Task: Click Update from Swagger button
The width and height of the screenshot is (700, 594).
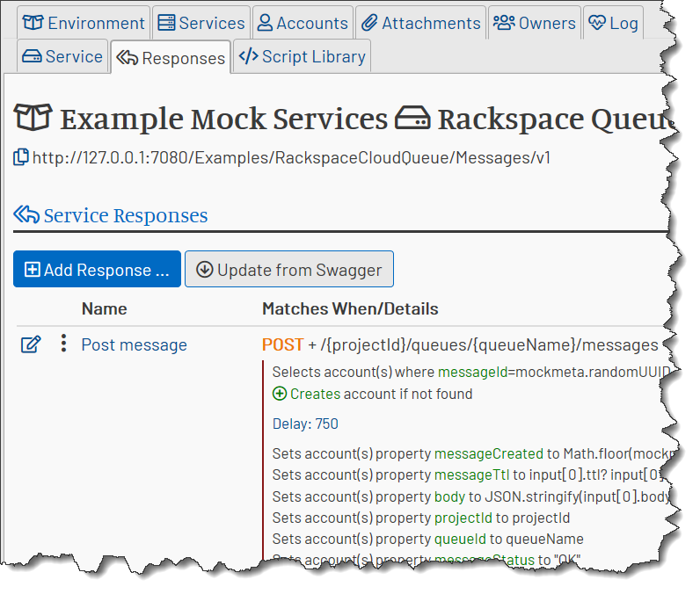Action: click(289, 269)
